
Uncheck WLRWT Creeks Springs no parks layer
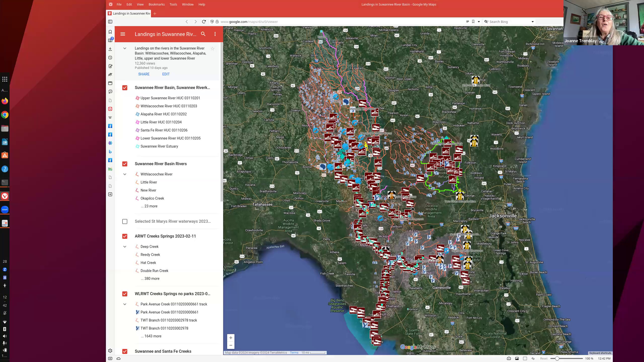(x=125, y=294)
